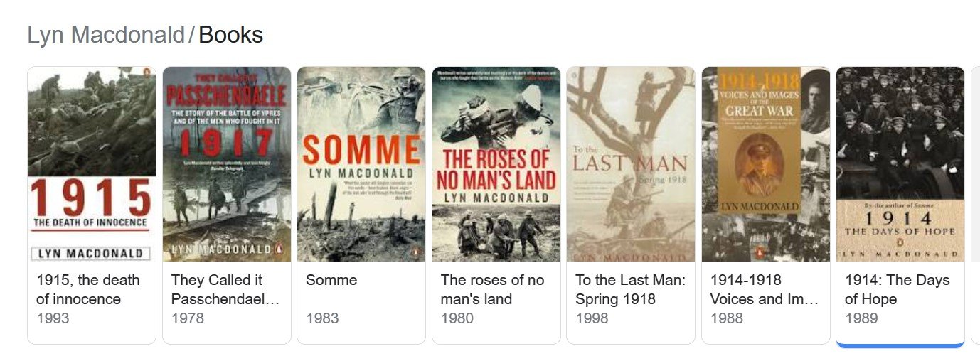980x361 pixels.
Task: Select the '1914-1918 Voices and Im…' title text
Action: click(x=765, y=289)
